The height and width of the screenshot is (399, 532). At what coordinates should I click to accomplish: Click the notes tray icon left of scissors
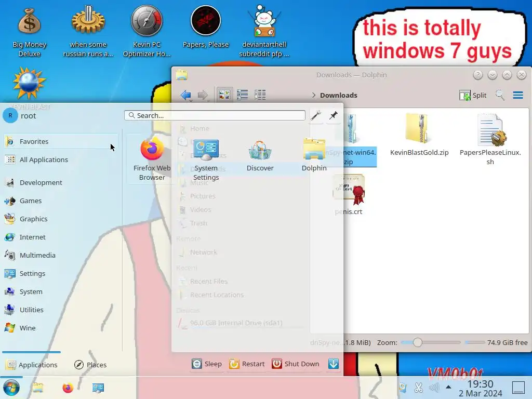coord(403,388)
